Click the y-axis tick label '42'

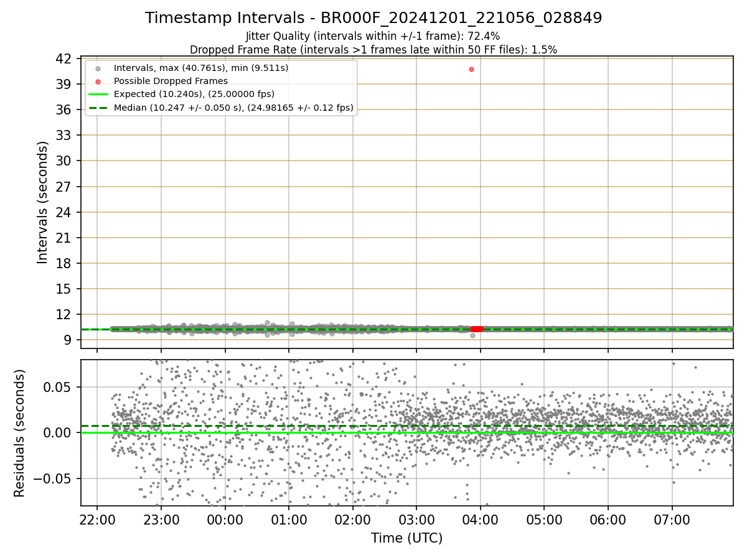point(63,58)
